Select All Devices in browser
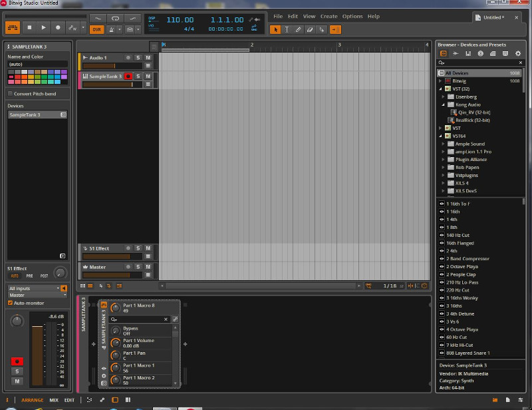 479,73
